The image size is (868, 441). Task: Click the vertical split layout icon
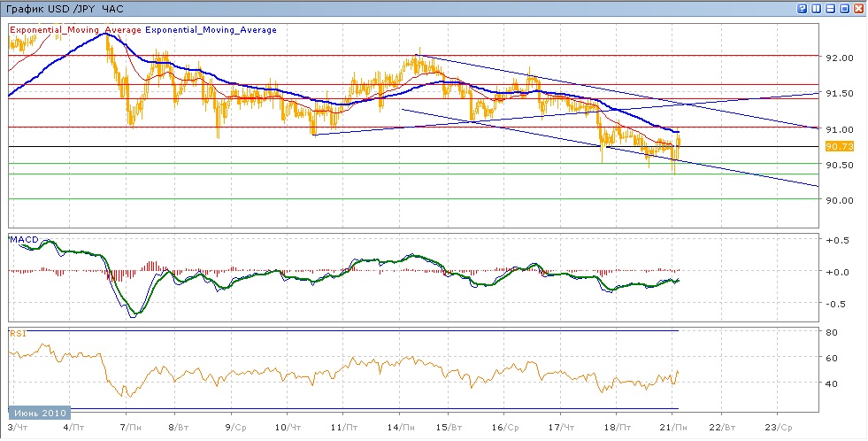point(817,8)
